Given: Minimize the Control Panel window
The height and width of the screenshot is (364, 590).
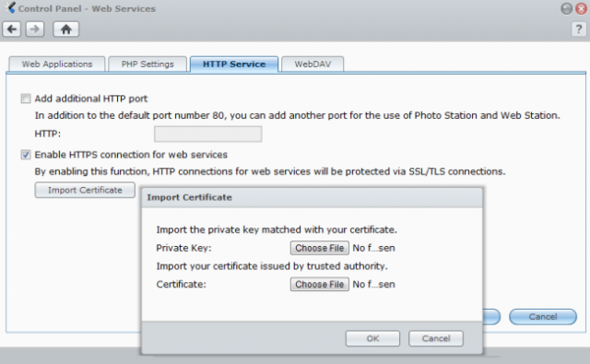Looking at the screenshot, I should [566, 8].
